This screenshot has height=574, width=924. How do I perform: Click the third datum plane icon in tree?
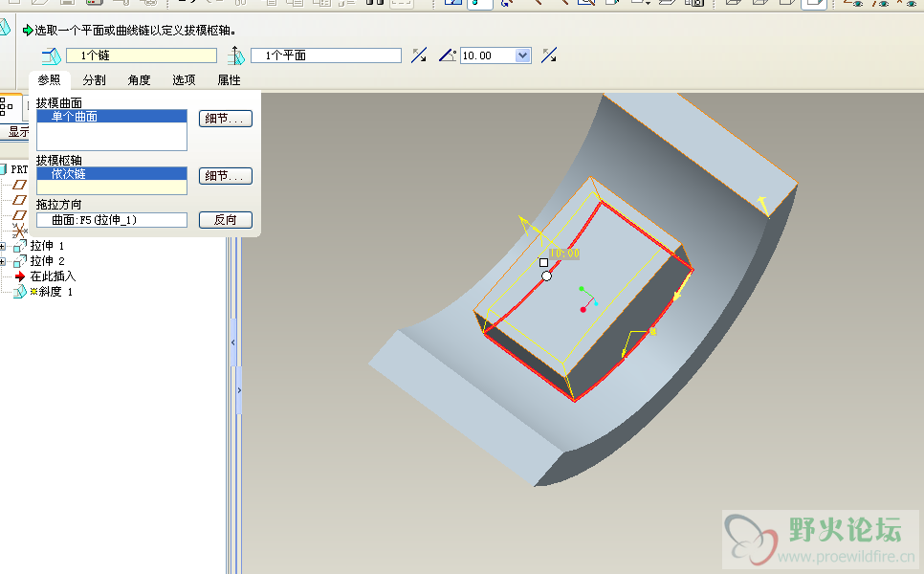click(20, 215)
